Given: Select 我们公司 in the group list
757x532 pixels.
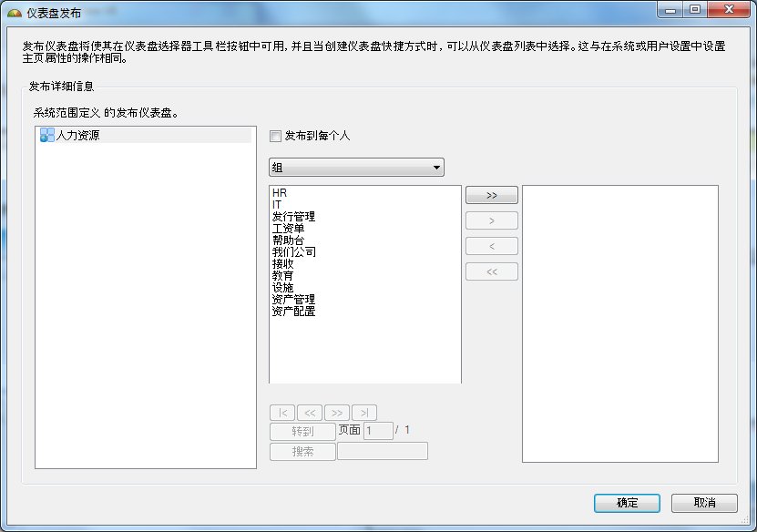Looking at the screenshot, I should pyautogui.click(x=294, y=252).
